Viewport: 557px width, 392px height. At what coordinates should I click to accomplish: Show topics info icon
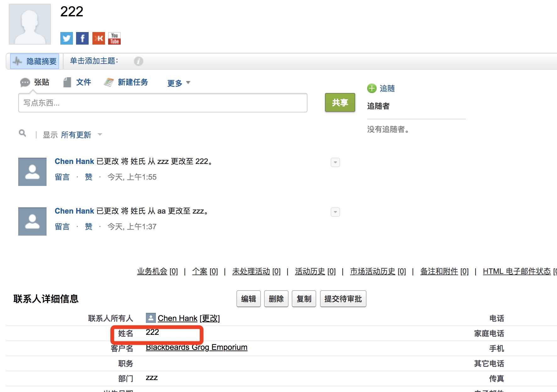138,61
